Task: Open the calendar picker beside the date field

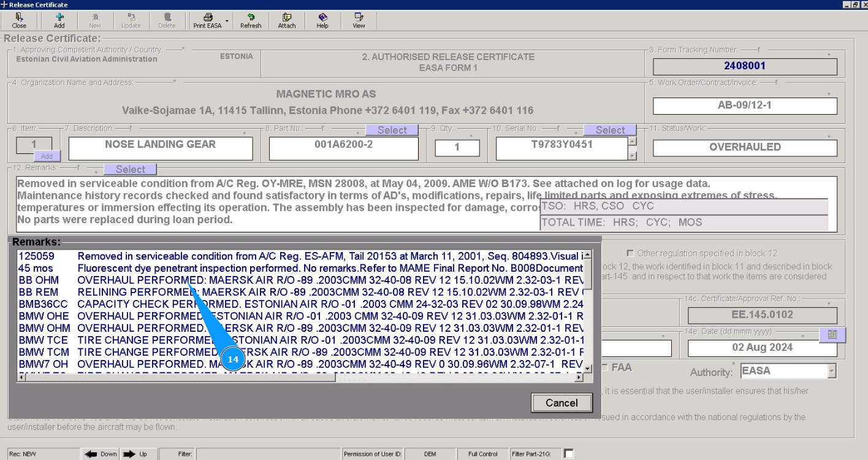Action: (832, 335)
